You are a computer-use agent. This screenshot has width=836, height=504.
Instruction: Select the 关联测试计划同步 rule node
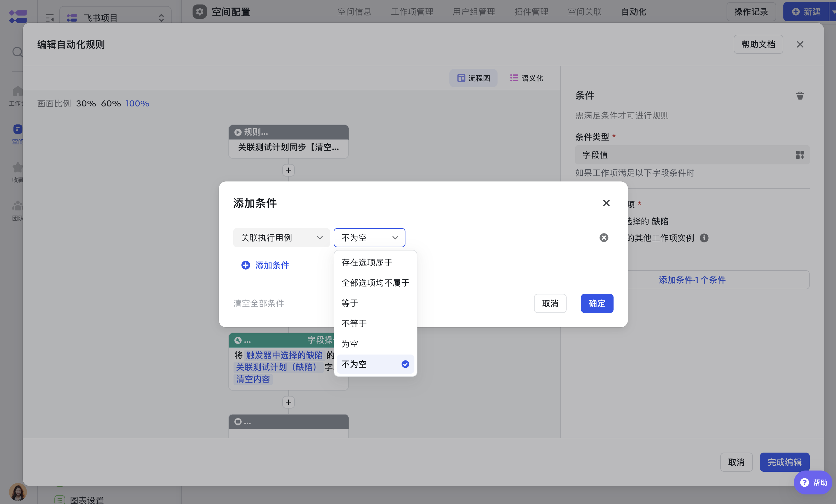click(x=289, y=142)
